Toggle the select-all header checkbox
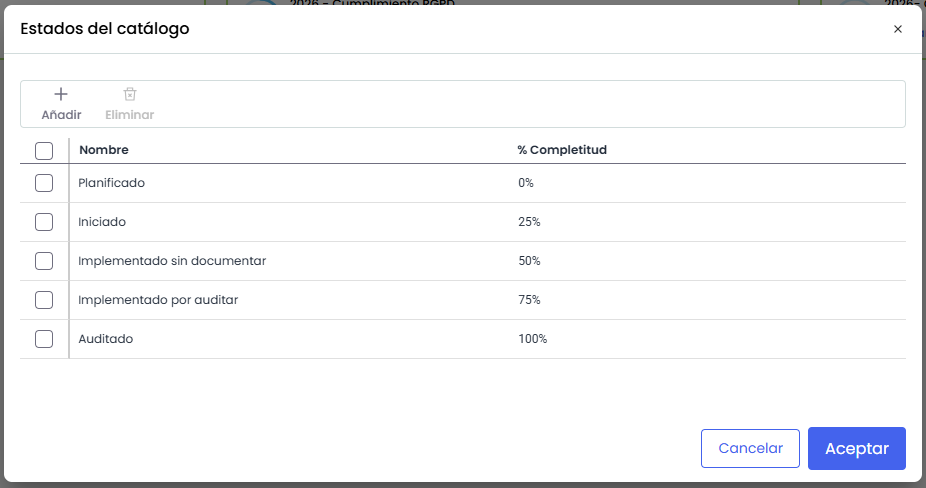The width and height of the screenshot is (926, 488). 44,151
